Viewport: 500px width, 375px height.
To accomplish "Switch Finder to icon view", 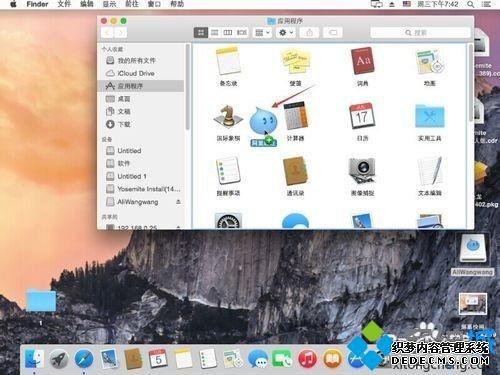I will 201,32.
